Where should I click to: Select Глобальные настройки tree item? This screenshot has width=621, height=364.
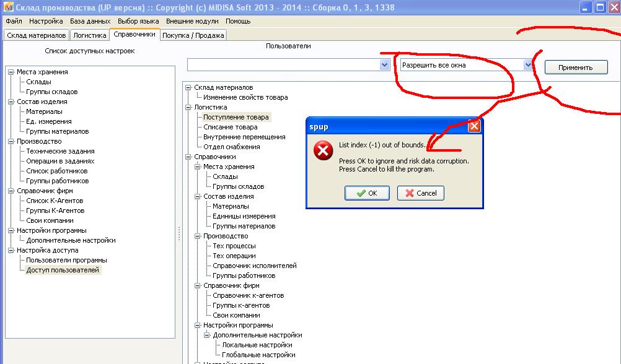[x=258, y=355]
